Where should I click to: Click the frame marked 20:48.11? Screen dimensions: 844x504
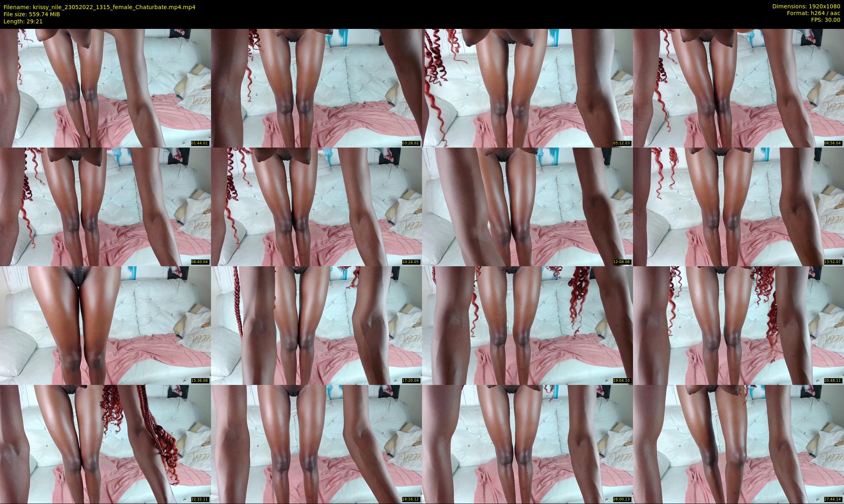(x=738, y=325)
